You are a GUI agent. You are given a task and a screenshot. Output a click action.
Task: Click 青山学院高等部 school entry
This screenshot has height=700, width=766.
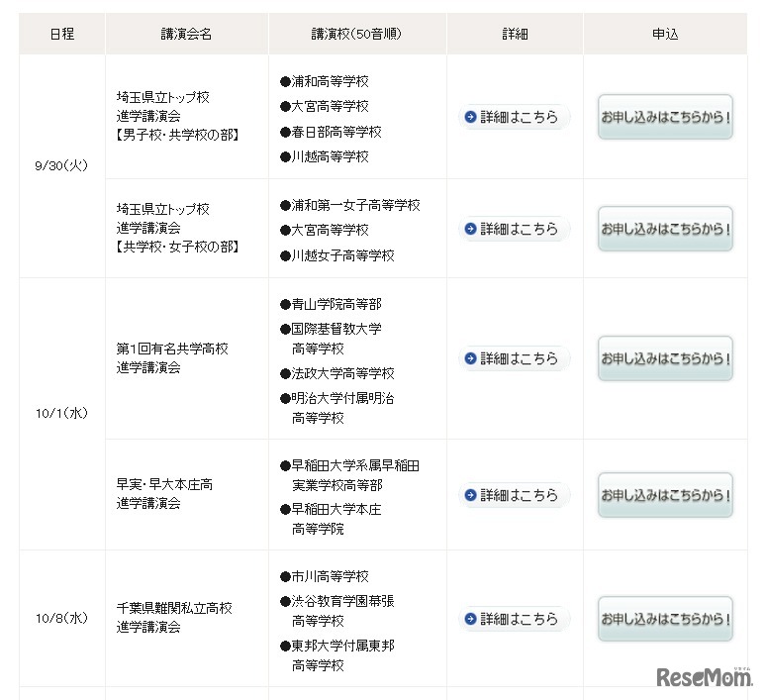331,305
